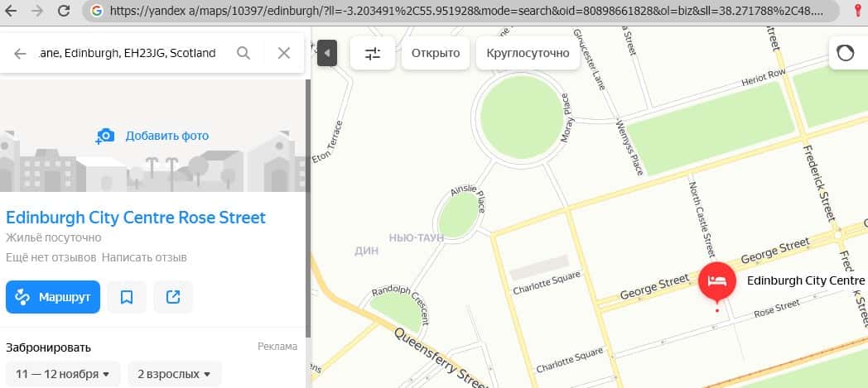Click the red hotel bed map marker
The image size is (868, 388).
pyautogui.click(x=717, y=280)
